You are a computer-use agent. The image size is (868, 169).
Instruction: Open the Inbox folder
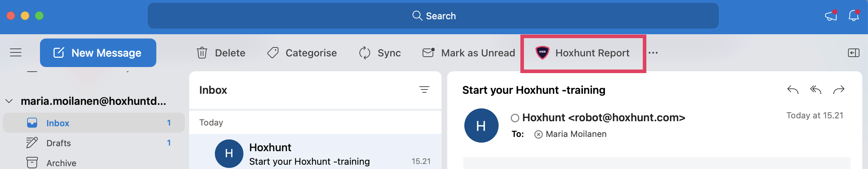pyautogui.click(x=94, y=123)
